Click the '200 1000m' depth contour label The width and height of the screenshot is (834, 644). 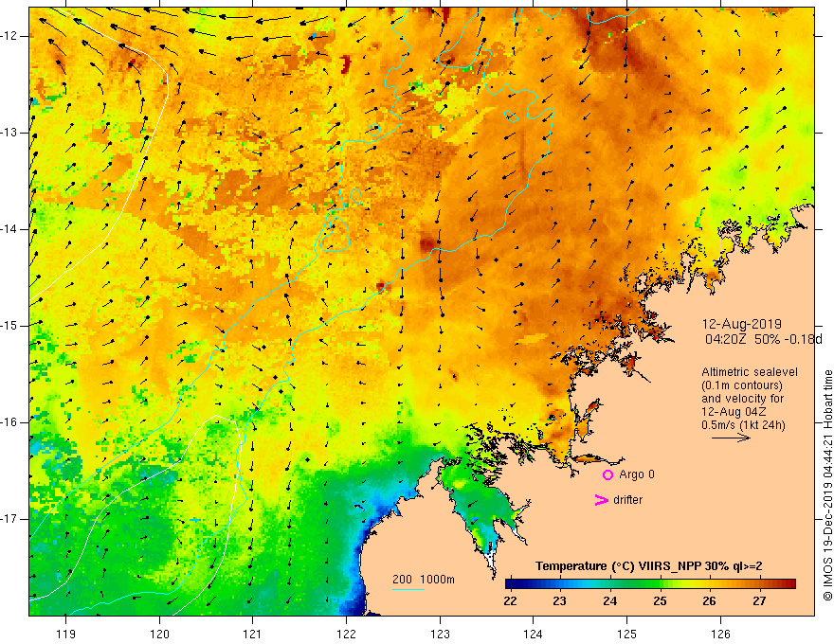[x=424, y=580]
